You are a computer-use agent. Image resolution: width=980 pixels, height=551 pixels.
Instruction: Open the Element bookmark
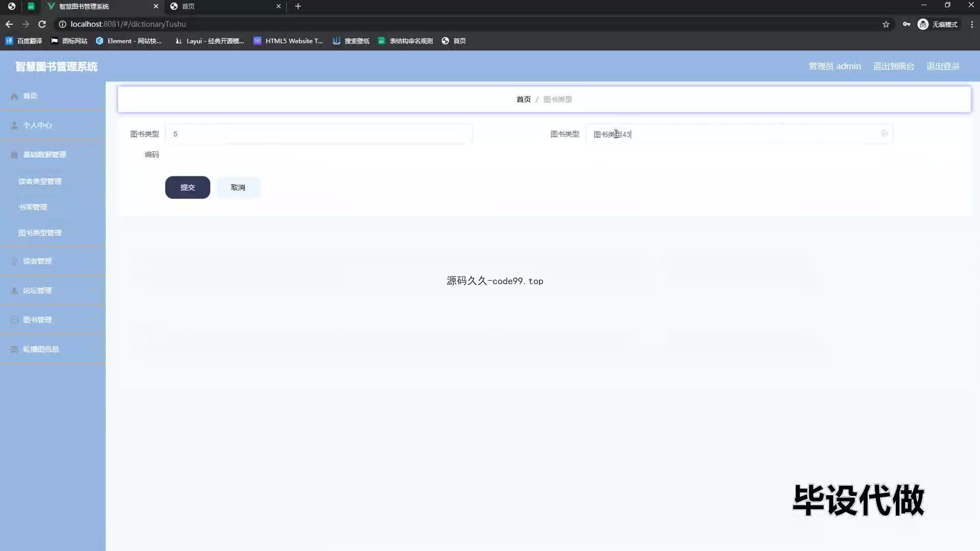coord(129,41)
